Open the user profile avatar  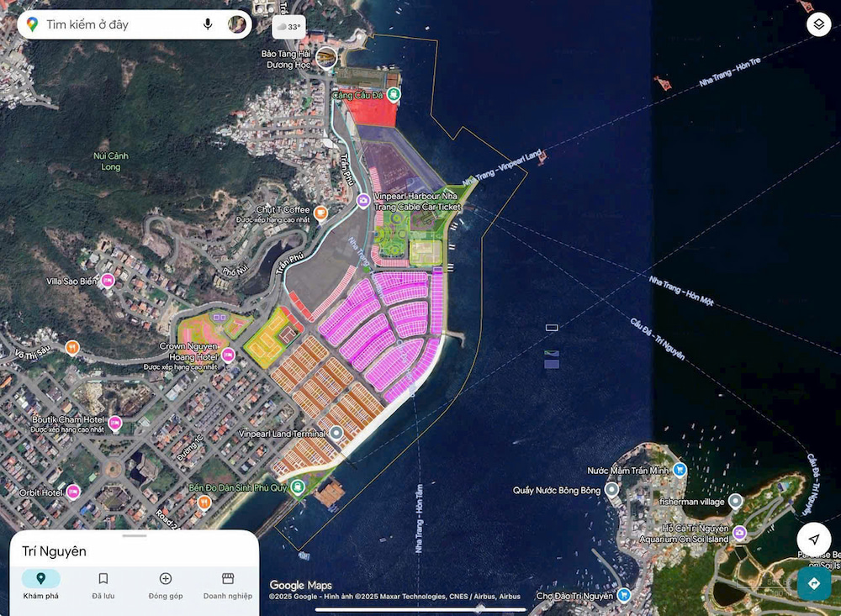237,24
